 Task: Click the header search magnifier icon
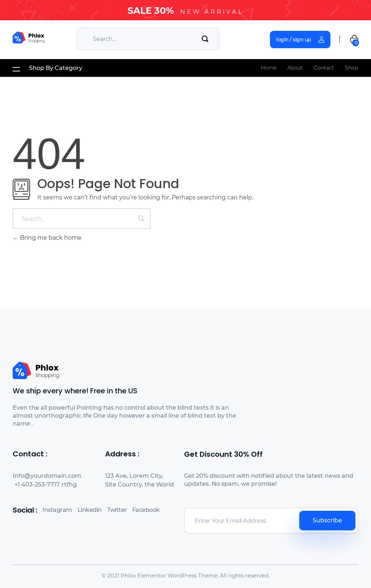pos(205,39)
